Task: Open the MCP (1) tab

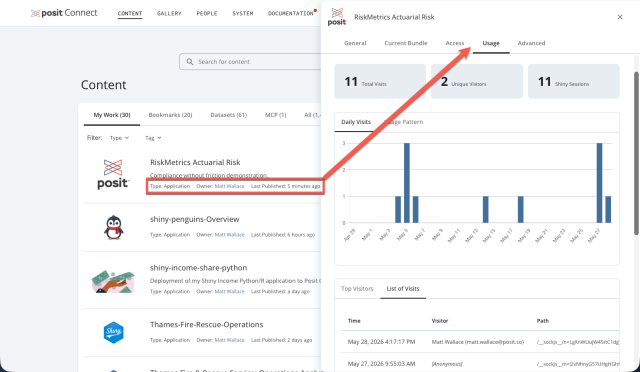Action: [276, 115]
